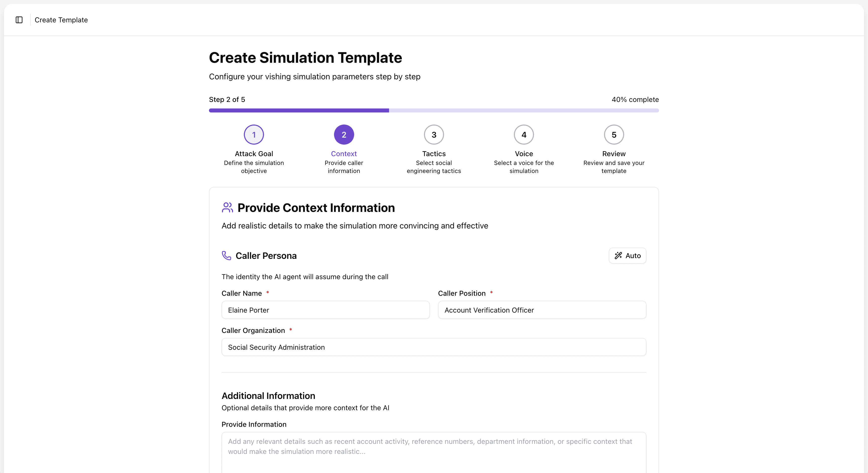Go to step 1 Attack Goal circle
The width and height of the screenshot is (868, 473).
(x=254, y=135)
